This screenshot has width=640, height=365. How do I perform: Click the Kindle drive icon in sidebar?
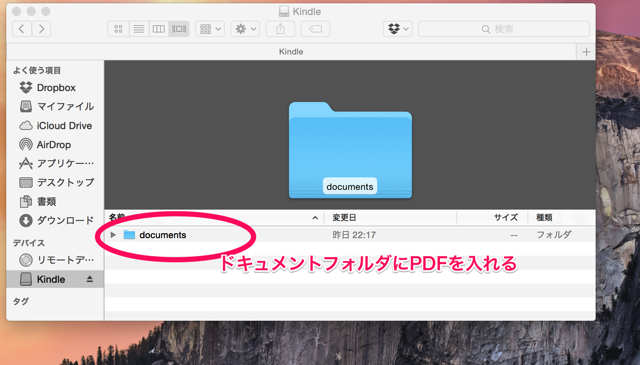[x=26, y=279]
